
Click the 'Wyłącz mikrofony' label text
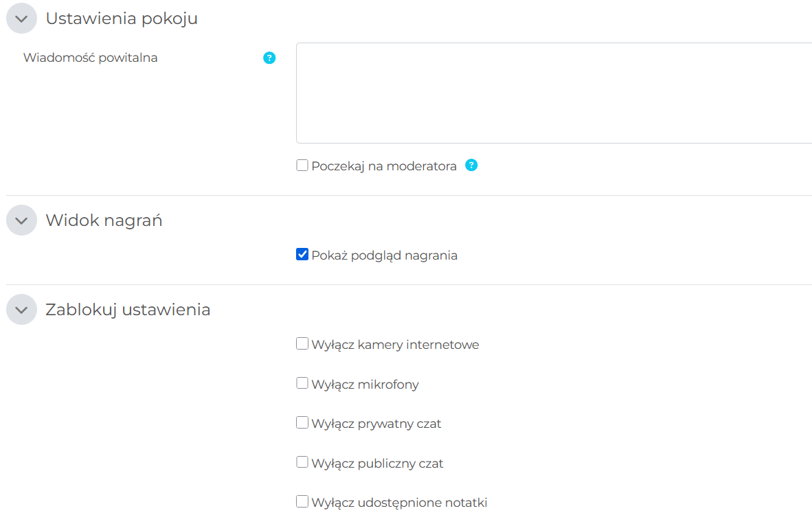click(x=365, y=385)
